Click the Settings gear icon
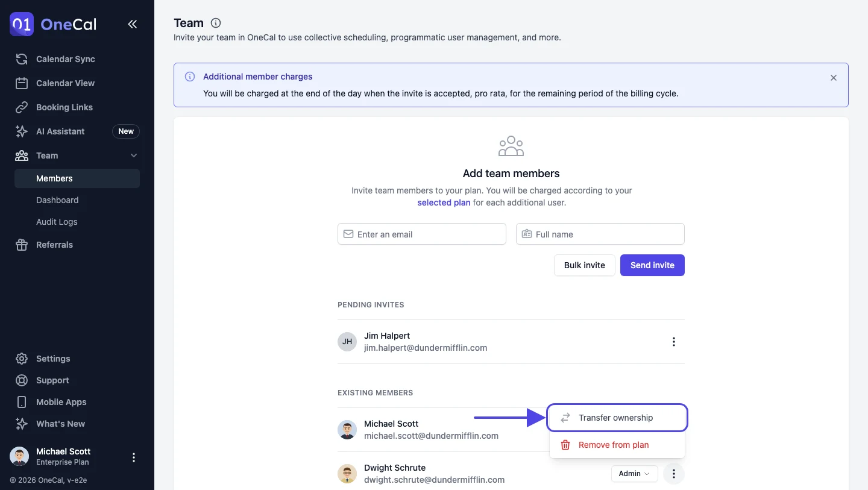Screen dimensions: 868x490 point(22,359)
